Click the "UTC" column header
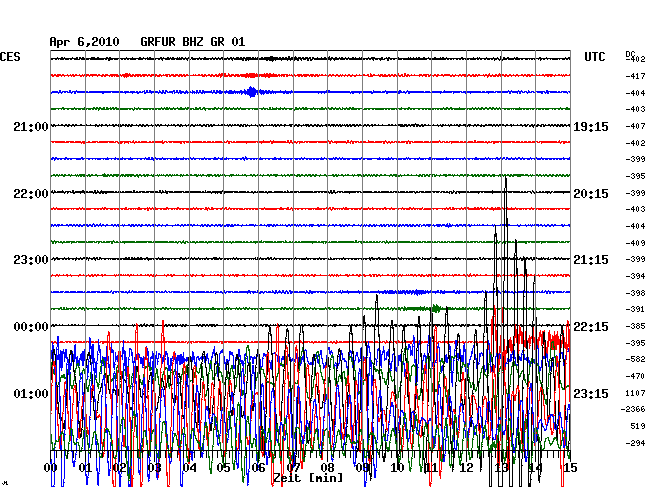 point(594,57)
